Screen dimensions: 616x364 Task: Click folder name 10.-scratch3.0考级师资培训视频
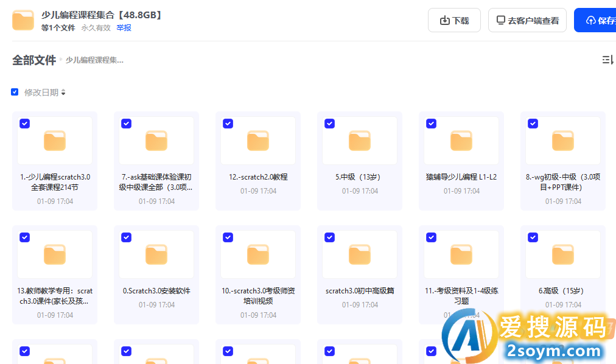pos(258,296)
